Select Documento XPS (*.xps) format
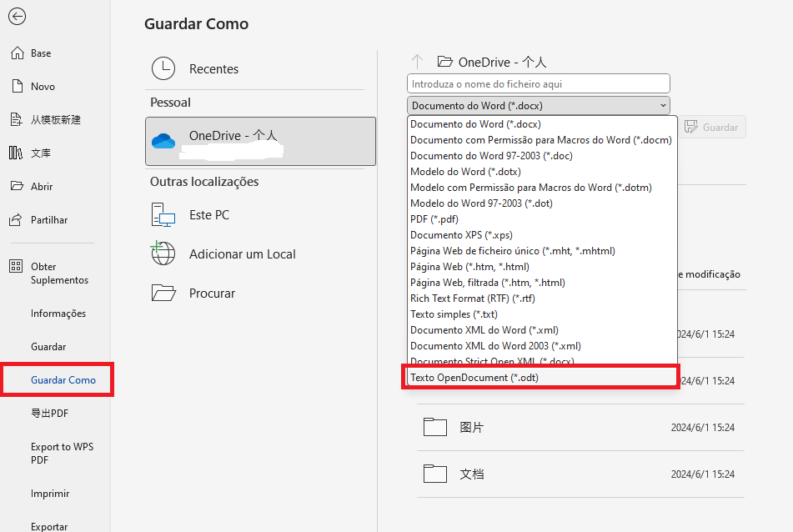The image size is (793, 532). [x=542, y=234]
